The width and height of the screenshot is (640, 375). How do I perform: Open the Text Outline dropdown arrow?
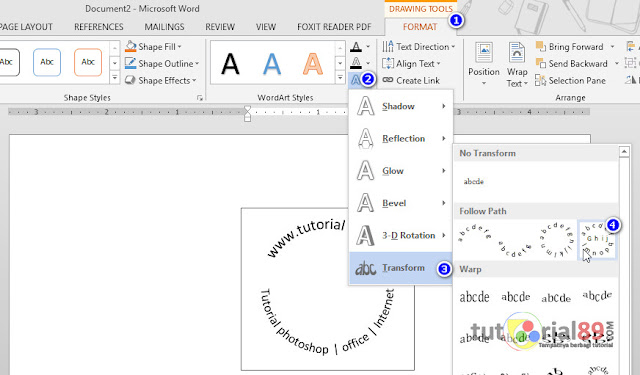[x=368, y=63]
